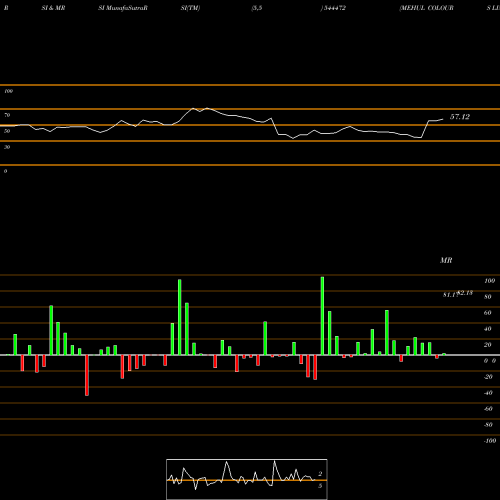Click the 100 label on the right MR axis
The image size is (500, 500).
(490, 281)
